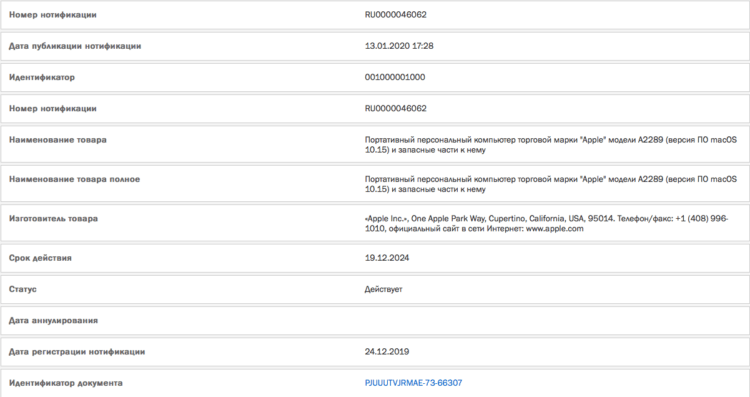Select validity date 19.12.2024

click(386, 258)
